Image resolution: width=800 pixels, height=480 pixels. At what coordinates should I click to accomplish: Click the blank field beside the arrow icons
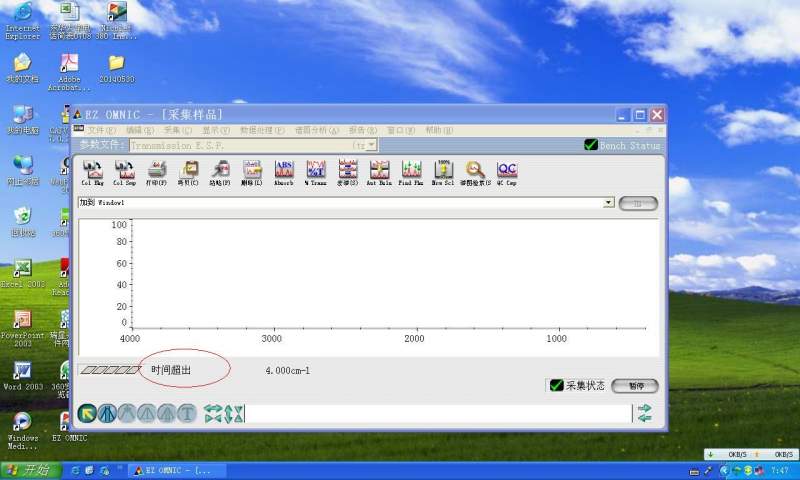[x=438, y=414]
